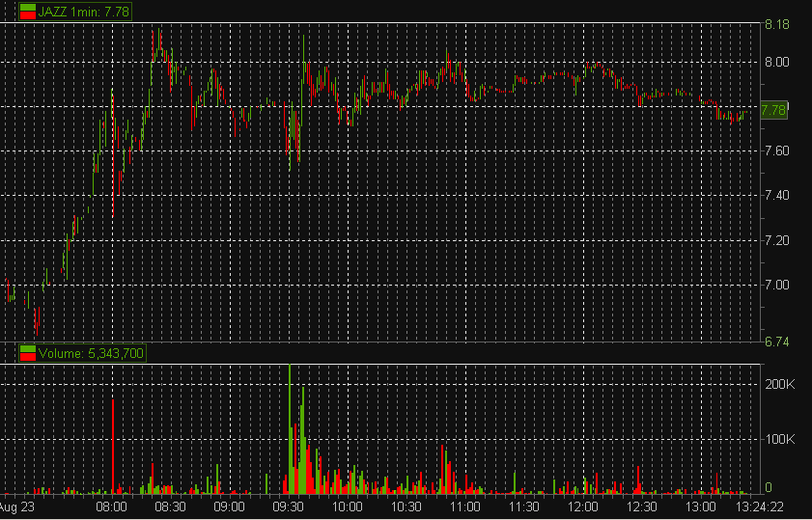The height and width of the screenshot is (520, 812).
Task: Click the 09:00 time axis label
Action: (230, 506)
